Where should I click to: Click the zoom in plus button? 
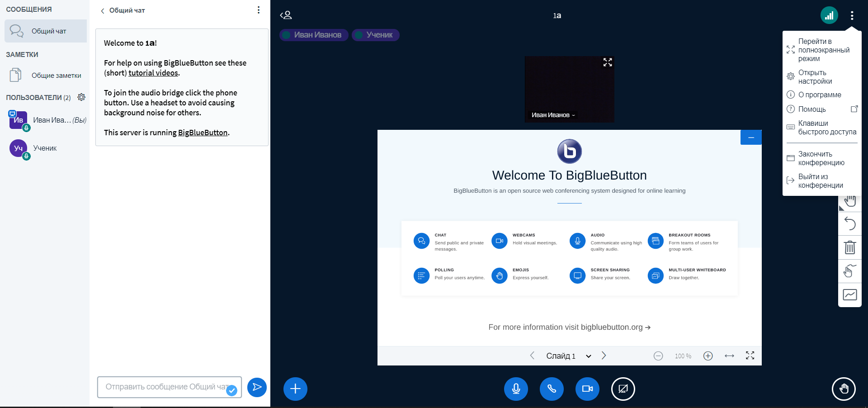[708, 356]
